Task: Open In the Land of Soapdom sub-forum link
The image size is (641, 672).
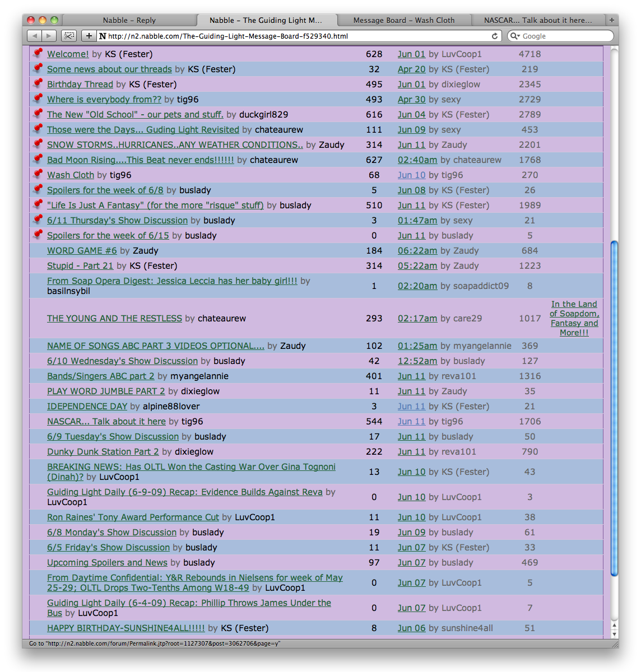Action: 574,318
